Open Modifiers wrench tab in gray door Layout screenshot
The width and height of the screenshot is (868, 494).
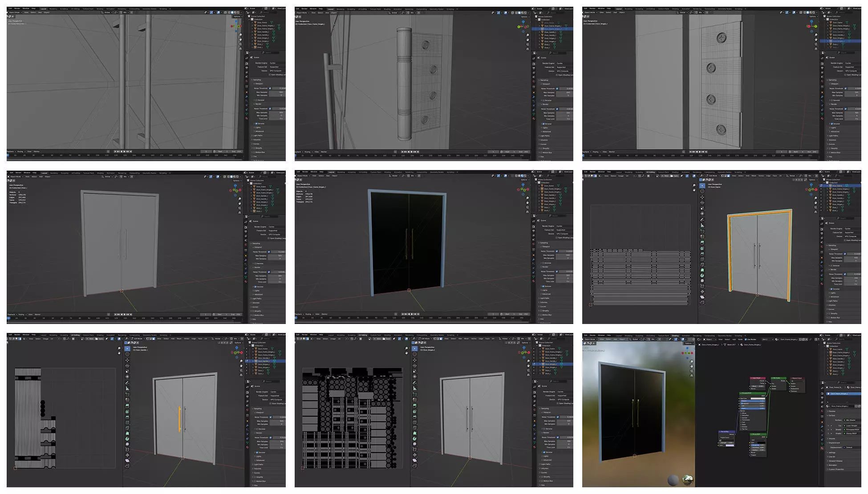point(246,260)
